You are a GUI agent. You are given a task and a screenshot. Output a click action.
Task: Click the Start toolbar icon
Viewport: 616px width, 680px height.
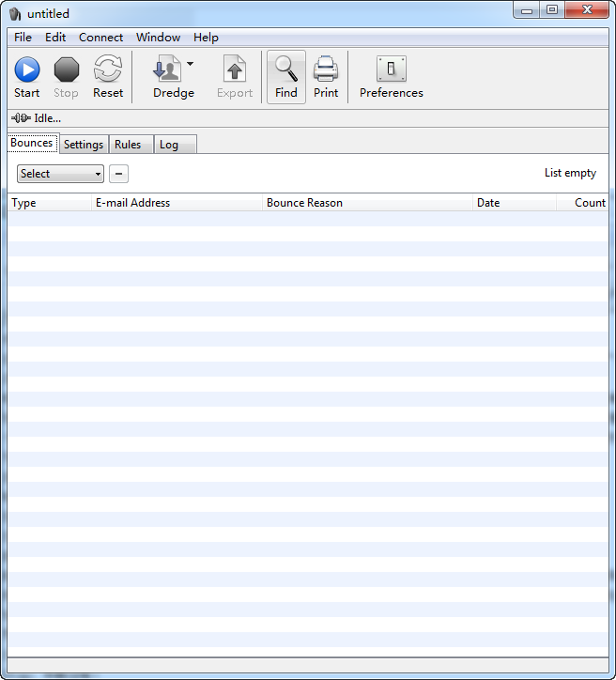click(27, 70)
